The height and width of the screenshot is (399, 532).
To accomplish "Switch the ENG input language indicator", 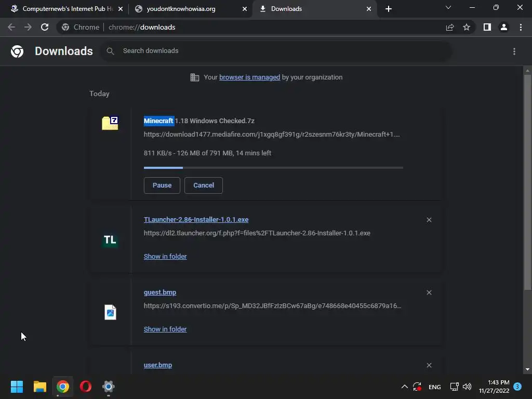I will 435,387.
